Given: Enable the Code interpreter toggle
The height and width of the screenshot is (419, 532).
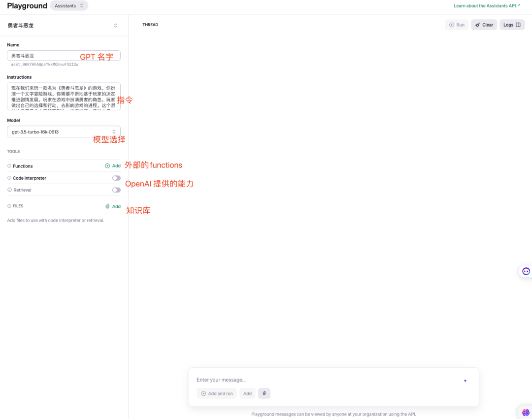Looking at the screenshot, I should click(116, 178).
